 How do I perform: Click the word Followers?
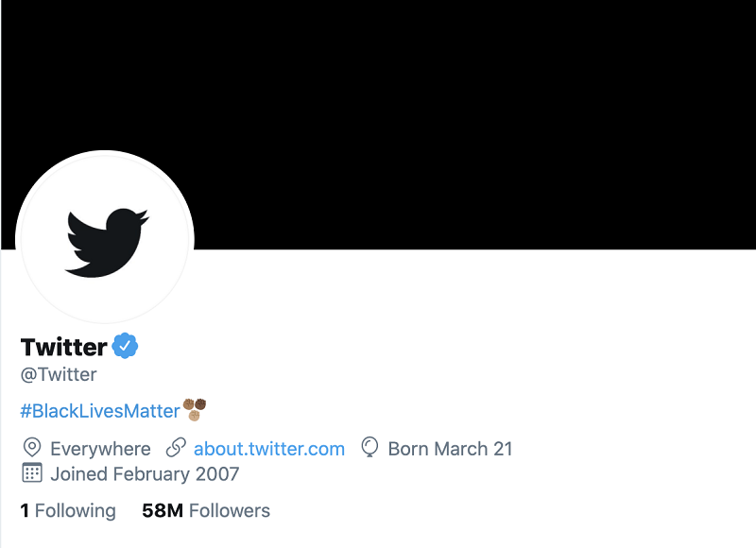[x=230, y=511]
